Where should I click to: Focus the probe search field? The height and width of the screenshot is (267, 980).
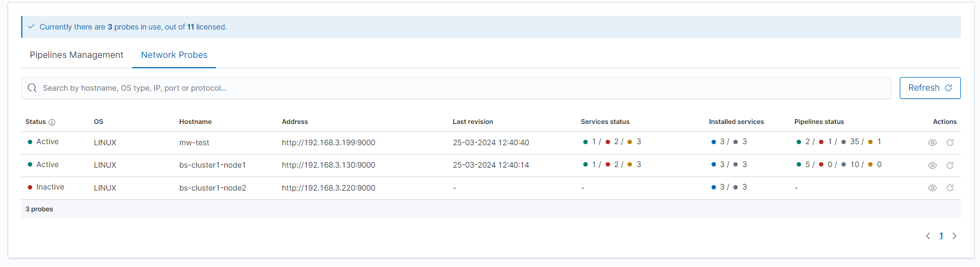458,88
